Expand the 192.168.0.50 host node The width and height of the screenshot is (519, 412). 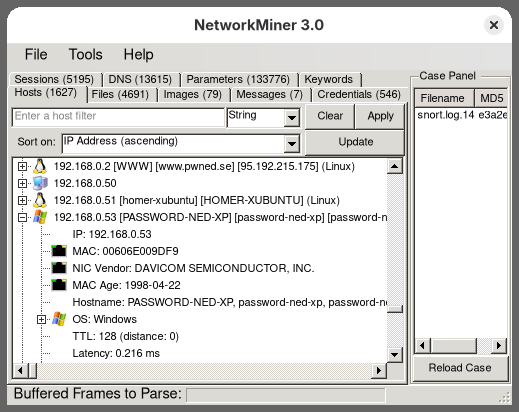pyautogui.click(x=22, y=183)
